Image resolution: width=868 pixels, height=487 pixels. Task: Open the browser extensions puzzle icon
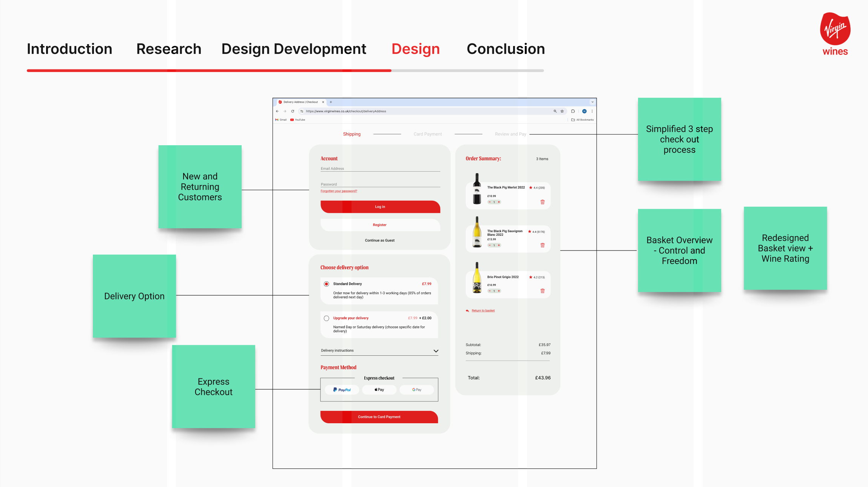point(573,111)
